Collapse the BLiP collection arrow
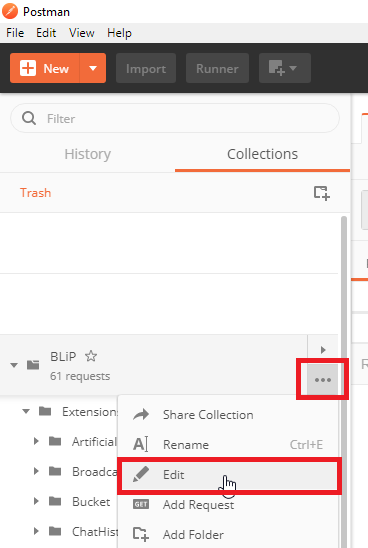 14,365
